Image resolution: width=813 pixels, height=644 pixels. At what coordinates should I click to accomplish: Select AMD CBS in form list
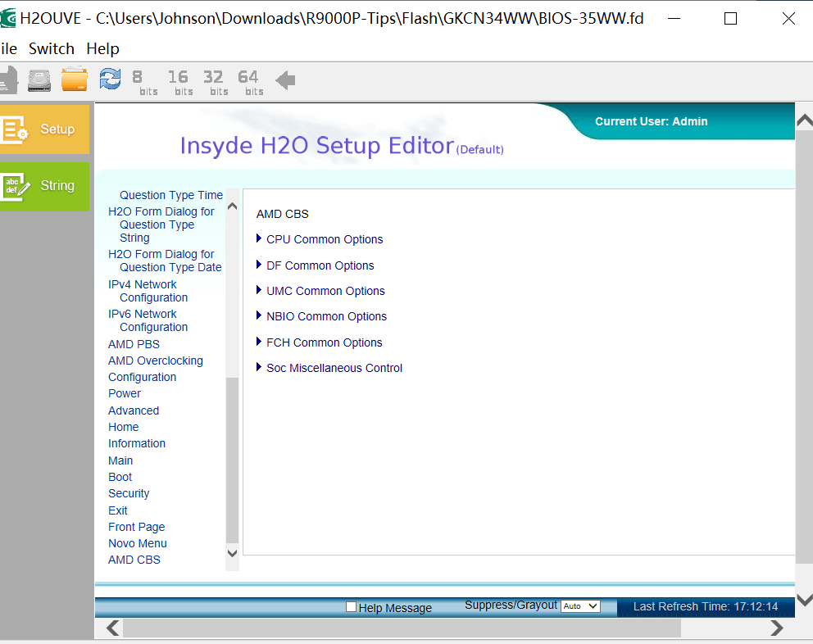pos(134,560)
